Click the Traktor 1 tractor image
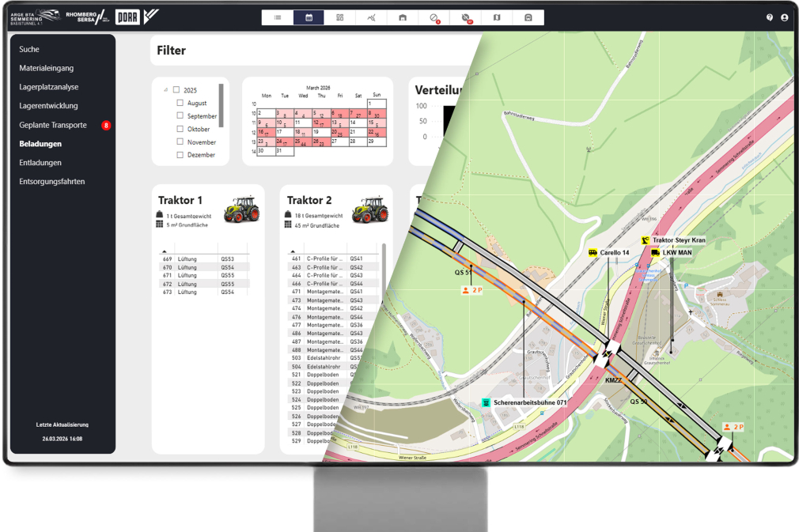The width and height of the screenshot is (799, 532). coord(242,209)
